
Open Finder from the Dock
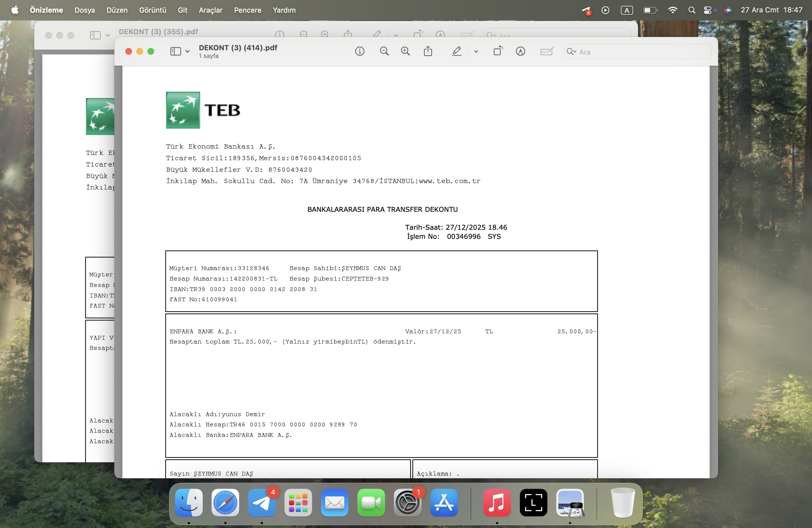pyautogui.click(x=189, y=502)
